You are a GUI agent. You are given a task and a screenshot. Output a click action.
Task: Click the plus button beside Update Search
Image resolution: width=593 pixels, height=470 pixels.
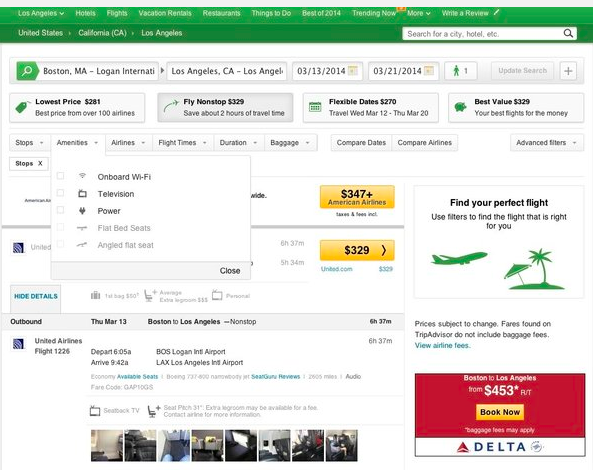click(568, 71)
